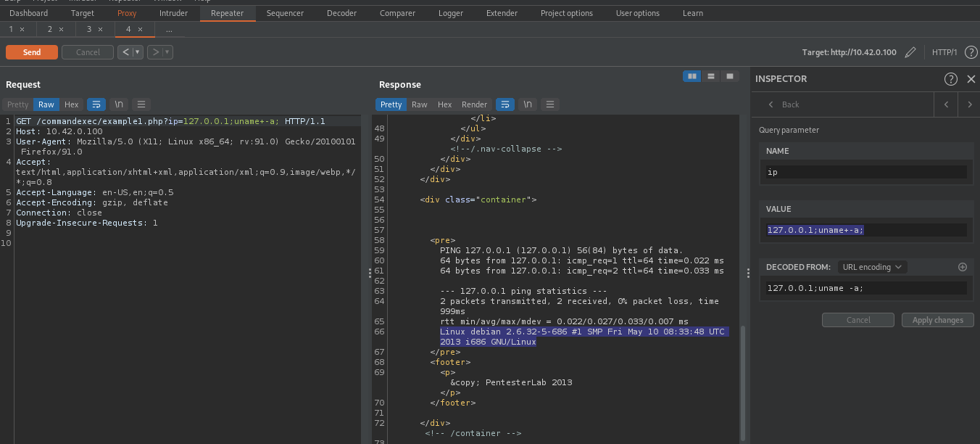Switch to Repeater tab 1
The height and width of the screenshot is (444, 980).
coord(12,29)
